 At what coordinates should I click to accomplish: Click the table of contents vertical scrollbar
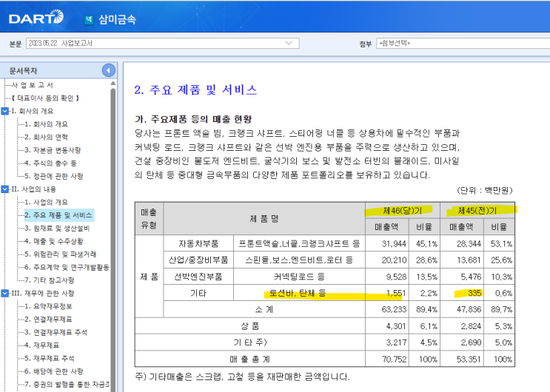coord(113,238)
